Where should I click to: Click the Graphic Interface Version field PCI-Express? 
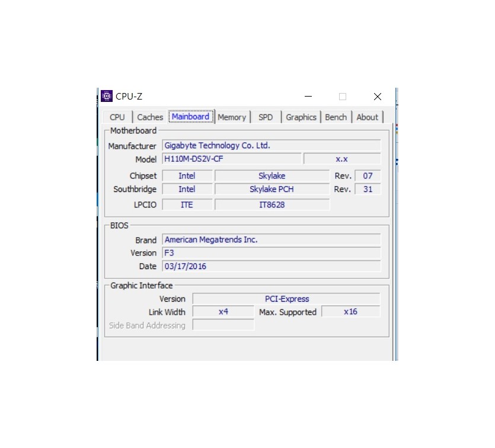(x=286, y=299)
